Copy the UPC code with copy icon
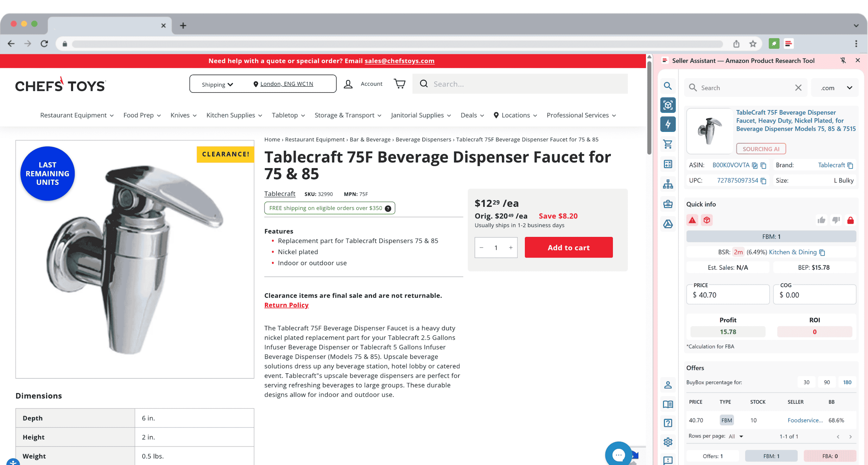Image resolution: width=868 pixels, height=465 pixels. [763, 181]
